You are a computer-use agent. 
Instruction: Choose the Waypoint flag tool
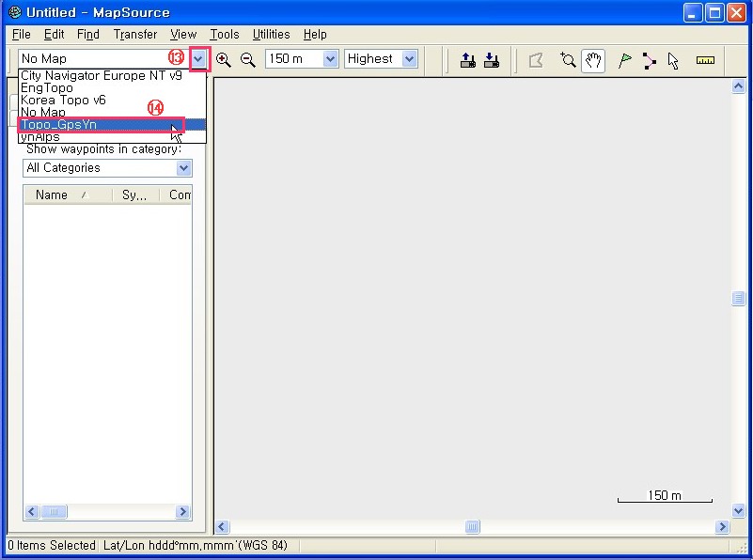(x=624, y=60)
